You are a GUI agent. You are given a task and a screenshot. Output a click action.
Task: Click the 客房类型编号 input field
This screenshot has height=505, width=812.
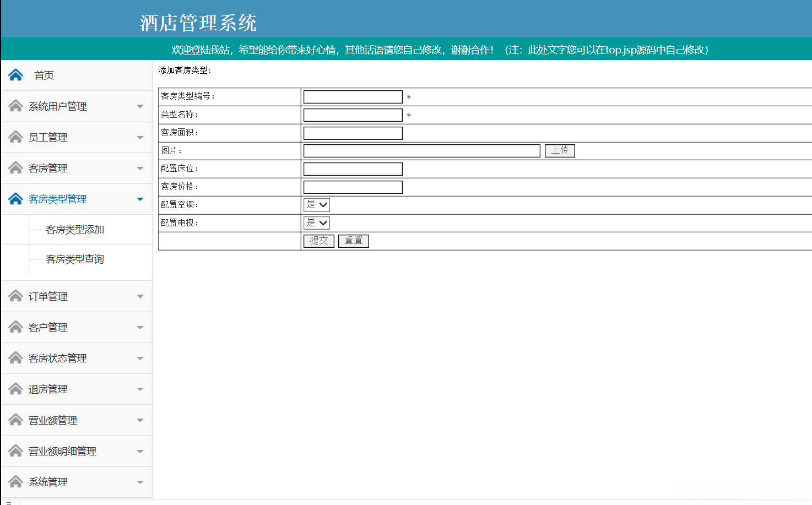coord(352,96)
